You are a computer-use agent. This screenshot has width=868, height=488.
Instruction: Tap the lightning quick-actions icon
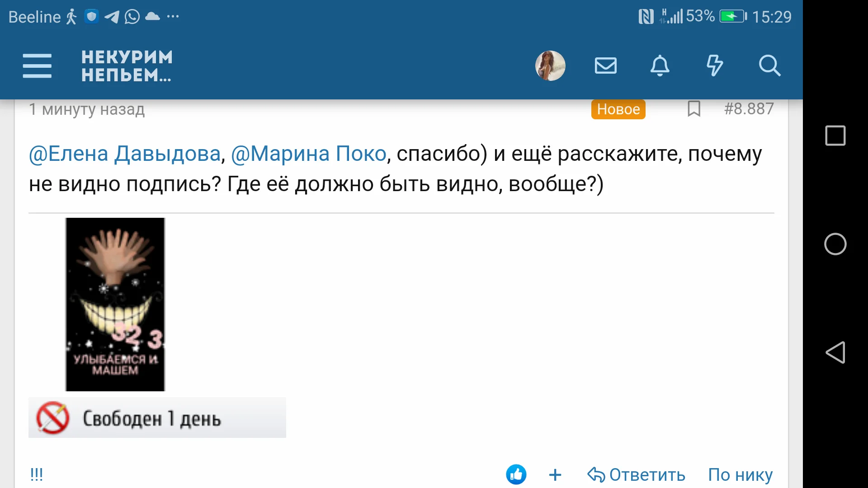coord(714,66)
